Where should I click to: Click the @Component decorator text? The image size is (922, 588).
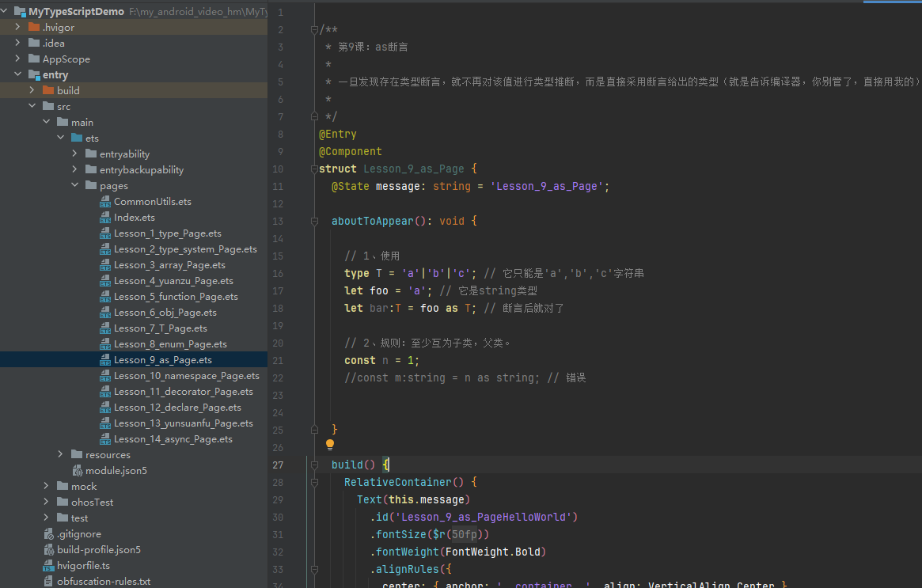point(351,152)
